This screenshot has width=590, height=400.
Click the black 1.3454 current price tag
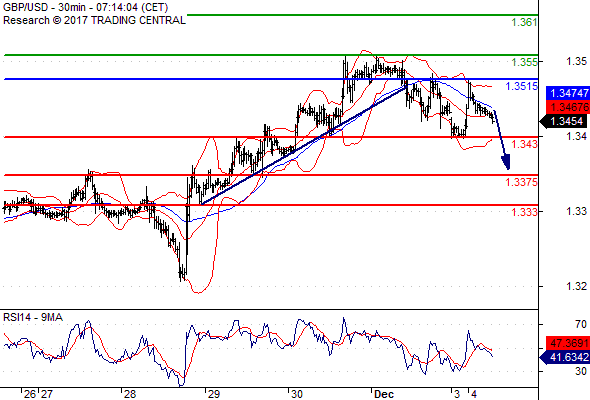564,121
